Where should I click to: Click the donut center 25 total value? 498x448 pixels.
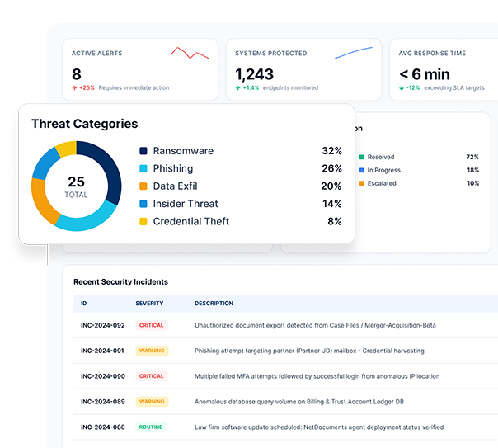76,182
